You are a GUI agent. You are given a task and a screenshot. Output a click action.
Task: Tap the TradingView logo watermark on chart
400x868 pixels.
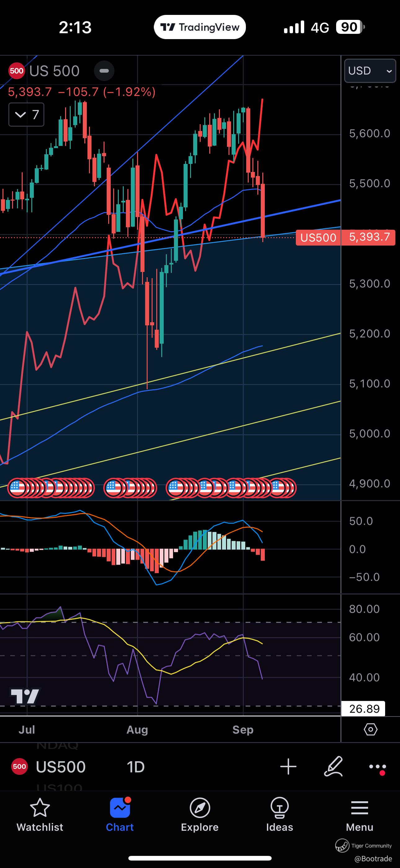25,696
